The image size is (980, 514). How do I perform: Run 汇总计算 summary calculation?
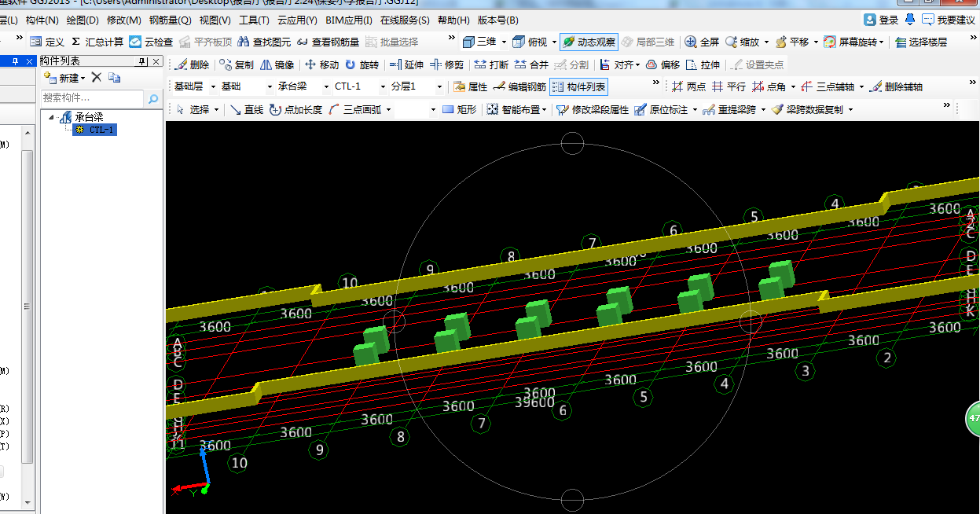[97, 42]
